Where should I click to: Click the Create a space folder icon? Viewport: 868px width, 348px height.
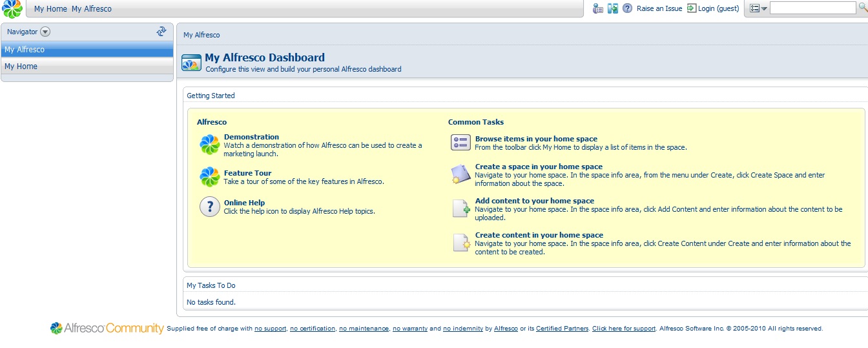tap(460, 174)
